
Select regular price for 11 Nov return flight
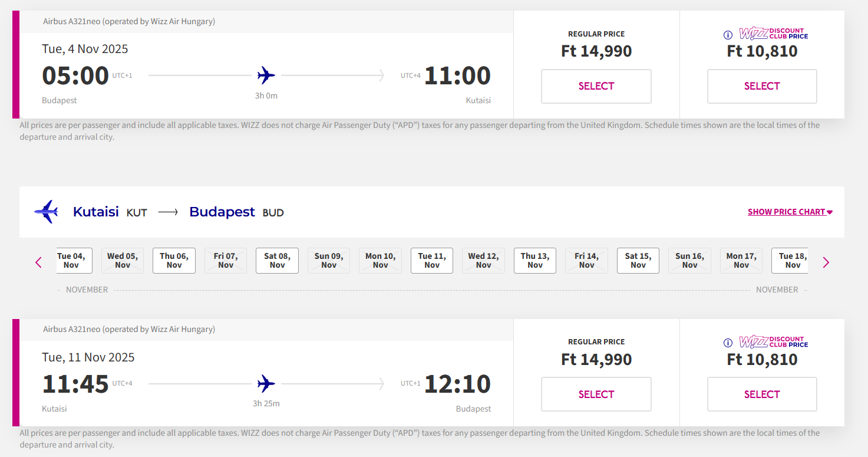coord(596,394)
